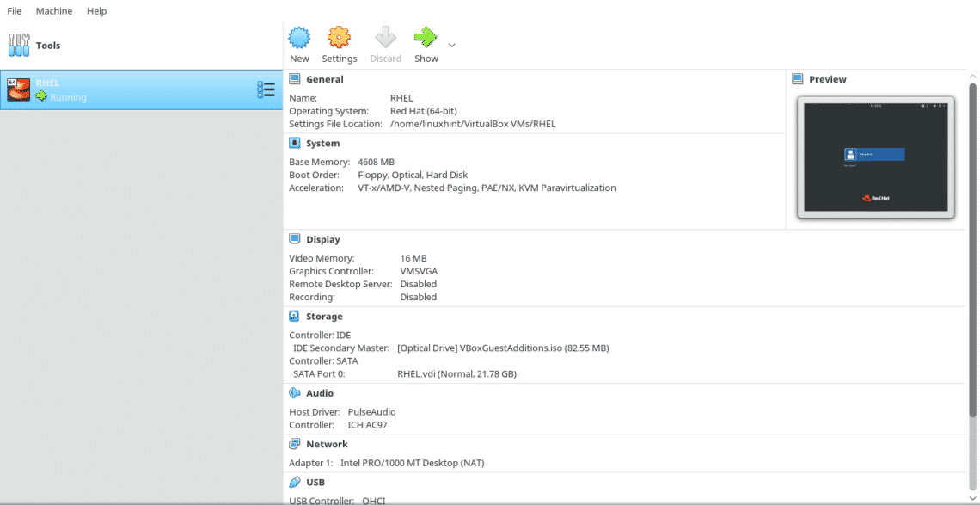
Task: Click the PulseAudio host driver value
Action: 372,412
